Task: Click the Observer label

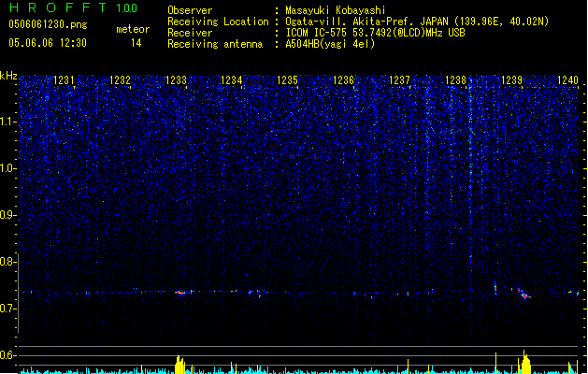Action: [x=190, y=10]
